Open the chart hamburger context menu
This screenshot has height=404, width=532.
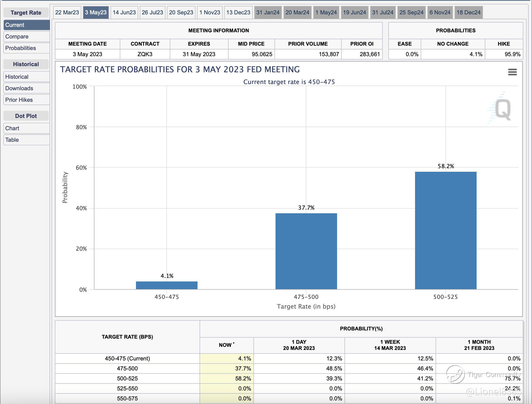tap(512, 72)
